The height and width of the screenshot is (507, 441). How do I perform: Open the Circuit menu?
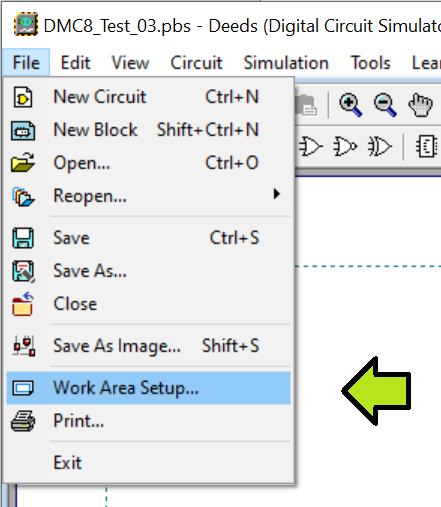click(196, 63)
